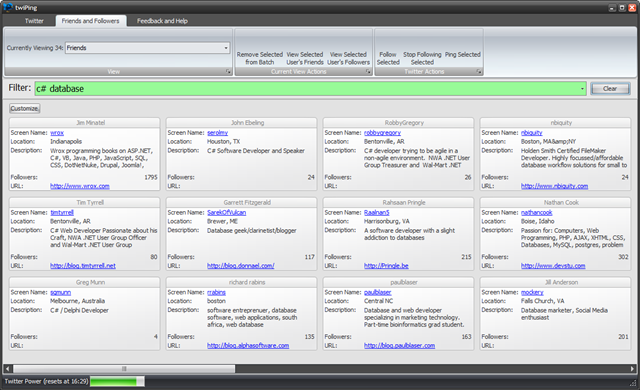Screen dimensions: 640x390
Task: Open the nathancook screen name link
Action: click(536, 213)
